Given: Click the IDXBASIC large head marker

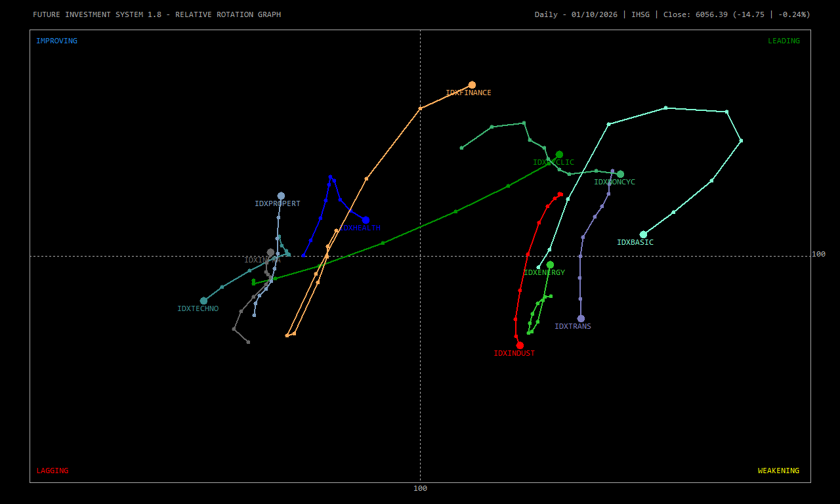Looking at the screenshot, I should [643, 234].
